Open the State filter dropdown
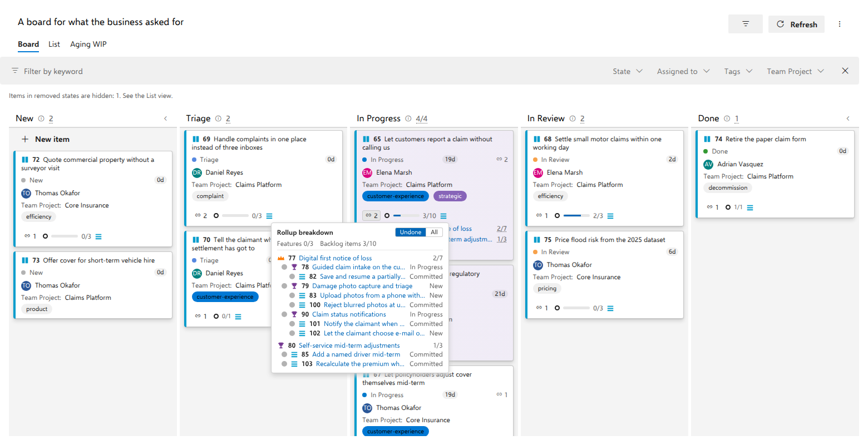Viewport: 868px width, 445px height. tap(628, 71)
